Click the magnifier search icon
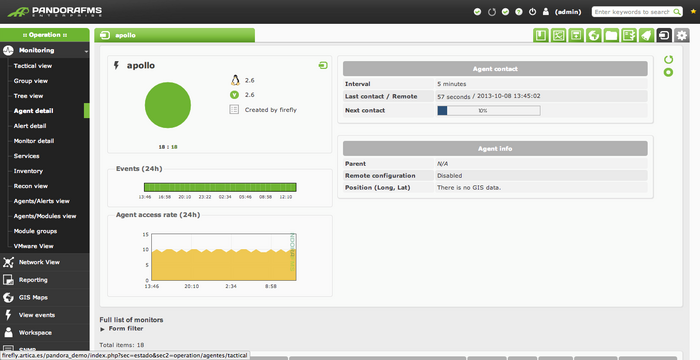Viewport: 700px width, 360px height. pos(677,12)
